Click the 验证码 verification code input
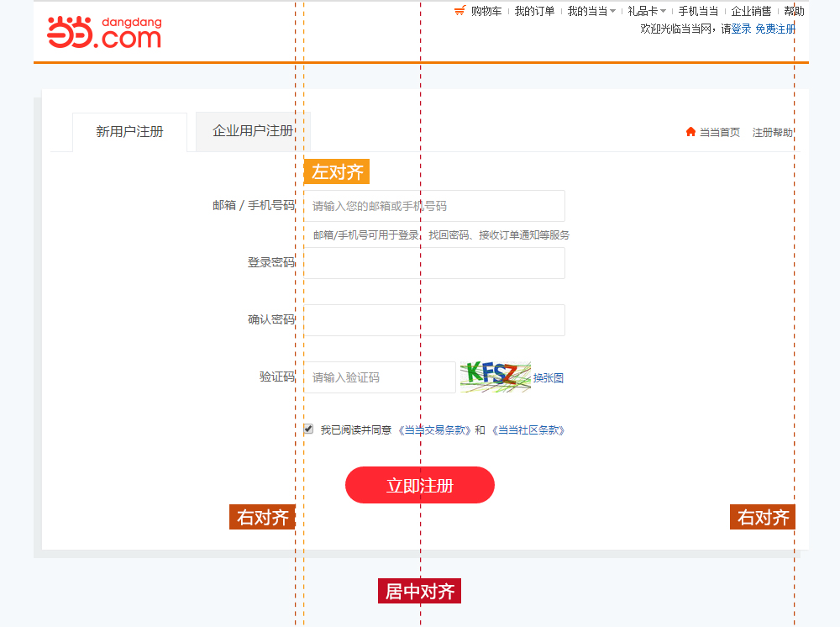 pyautogui.click(x=379, y=377)
